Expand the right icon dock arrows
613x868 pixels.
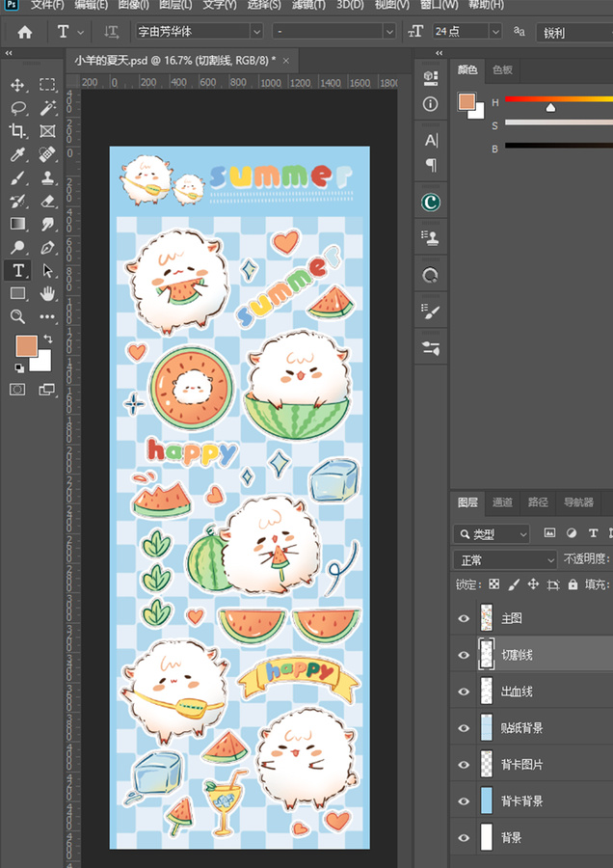440,53
